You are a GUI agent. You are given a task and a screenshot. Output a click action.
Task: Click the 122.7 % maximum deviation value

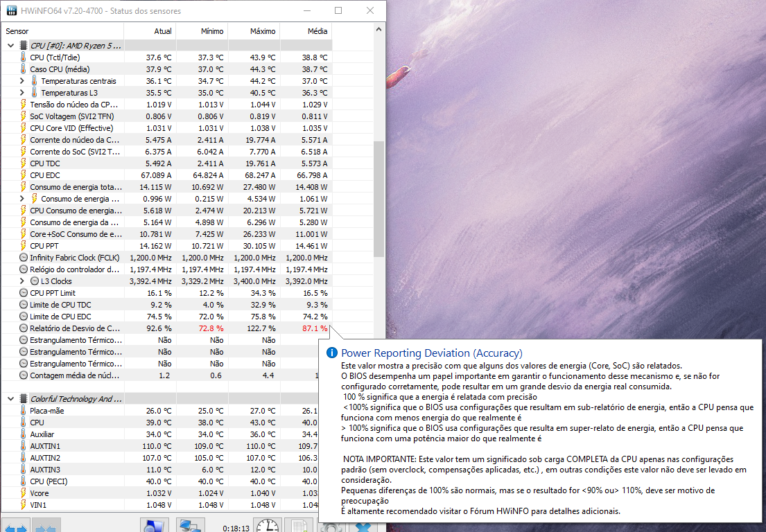tap(261, 328)
